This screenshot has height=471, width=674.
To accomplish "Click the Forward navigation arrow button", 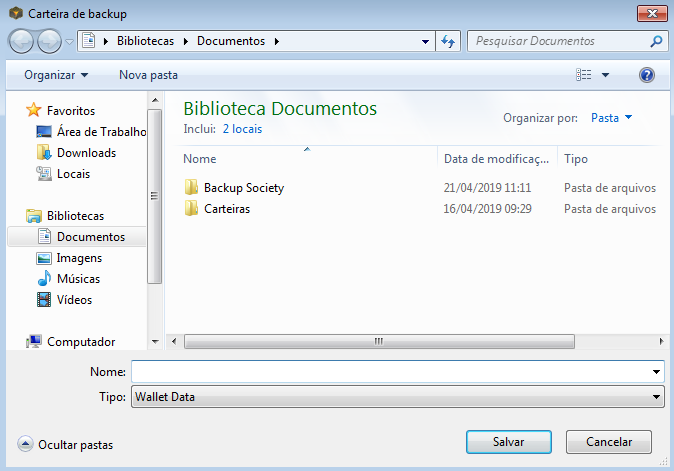I will 49,42.
